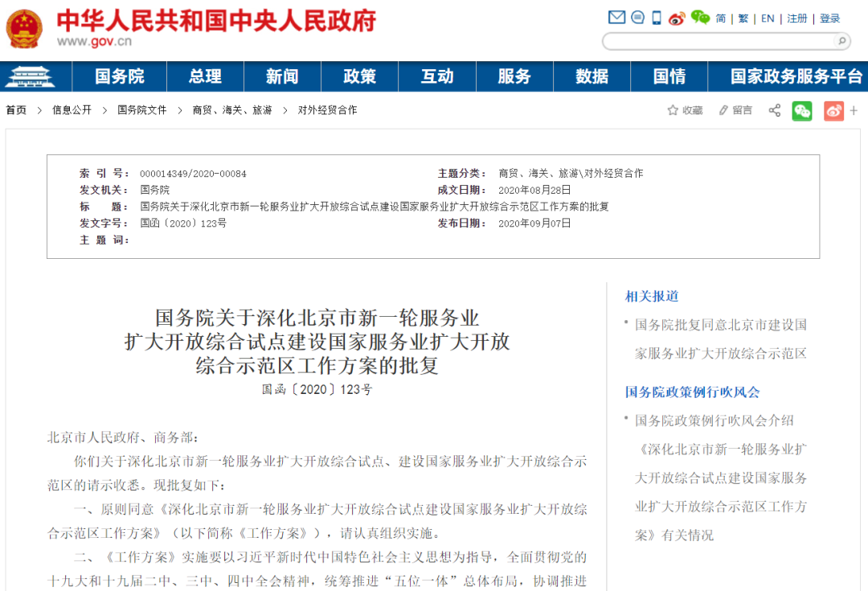Switch to the 政策 section
Image resolution: width=868 pixels, height=591 pixels.
point(359,76)
